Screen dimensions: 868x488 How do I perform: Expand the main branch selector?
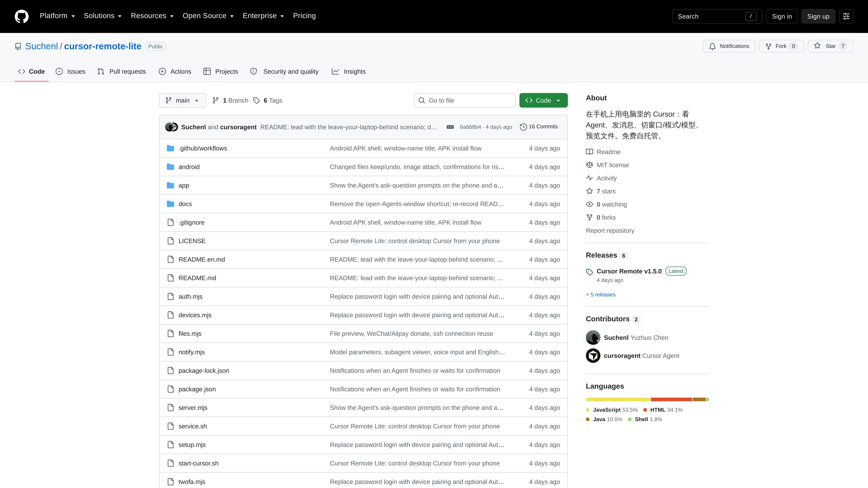pyautogui.click(x=182, y=100)
